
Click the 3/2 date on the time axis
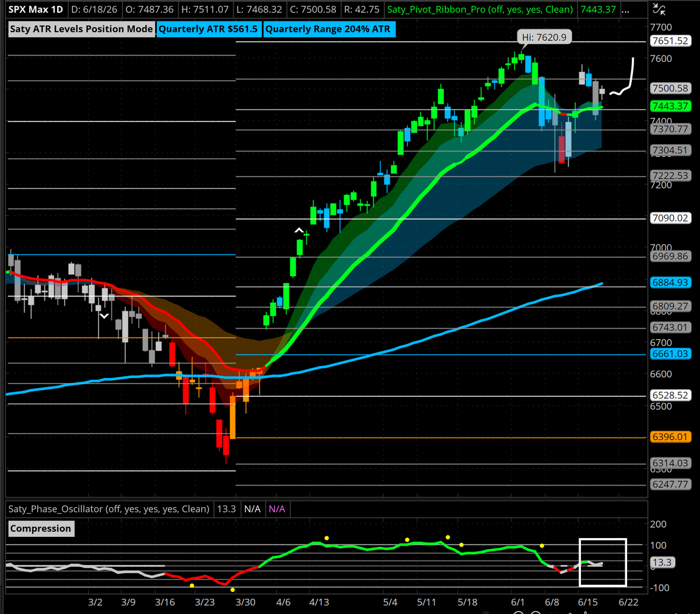(x=94, y=602)
